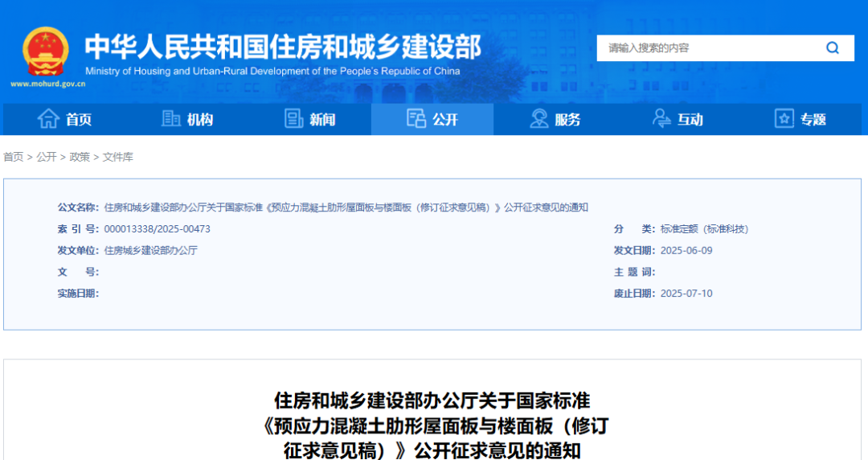Click the headset person icon beside 服务
The image size is (868, 460).
click(538, 118)
